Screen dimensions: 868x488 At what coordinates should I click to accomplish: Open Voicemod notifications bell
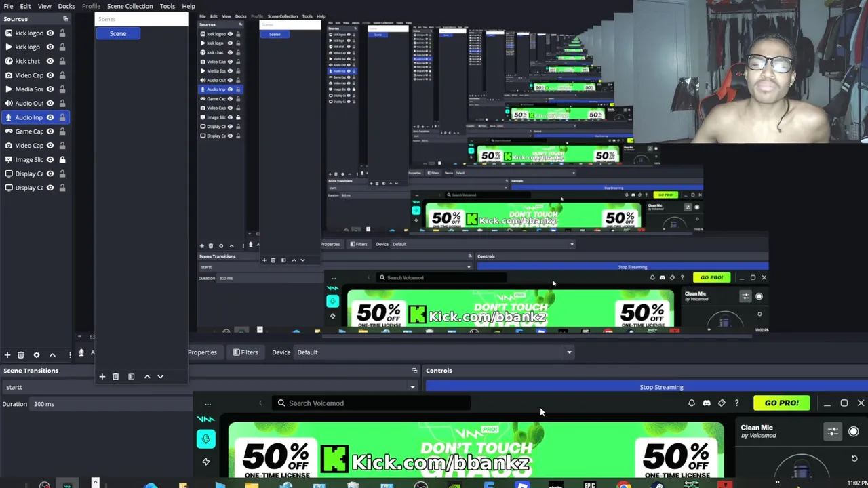tap(692, 403)
